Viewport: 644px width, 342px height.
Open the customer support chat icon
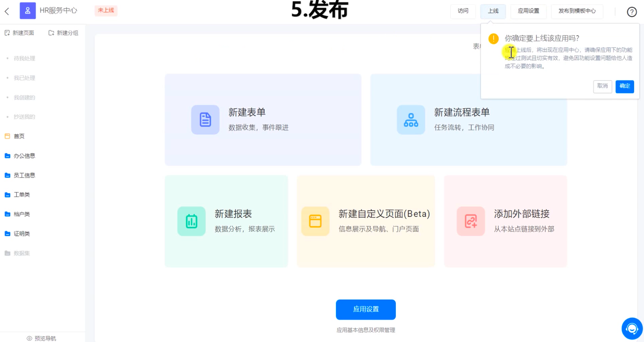(x=632, y=328)
